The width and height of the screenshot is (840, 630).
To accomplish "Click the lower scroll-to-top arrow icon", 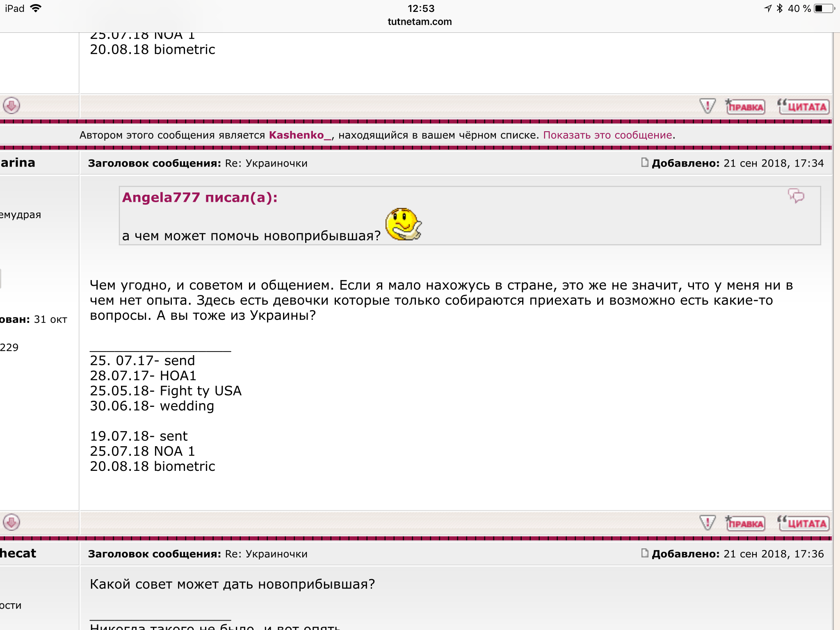I will 11,523.
